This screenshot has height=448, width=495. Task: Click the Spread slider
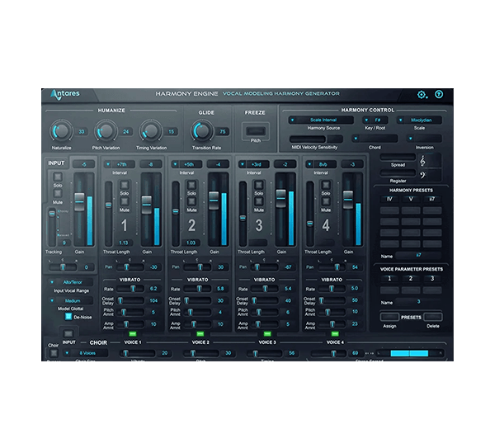click(398, 157)
